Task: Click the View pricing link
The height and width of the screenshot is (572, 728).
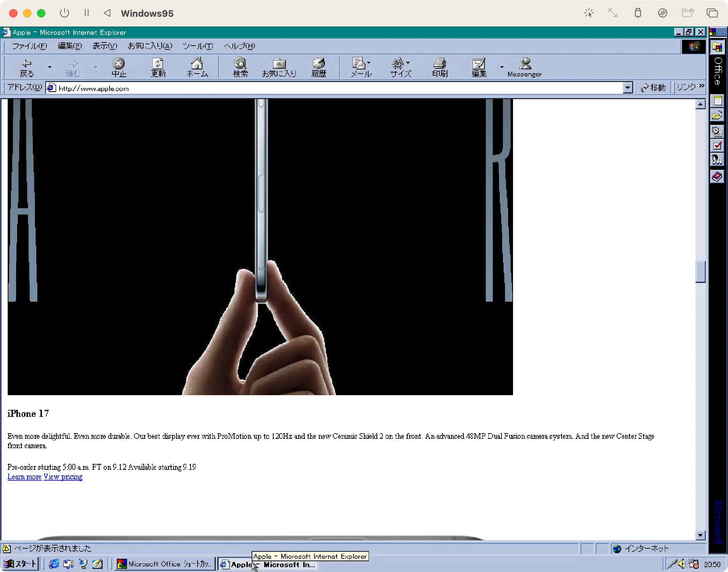Action: [63, 477]
